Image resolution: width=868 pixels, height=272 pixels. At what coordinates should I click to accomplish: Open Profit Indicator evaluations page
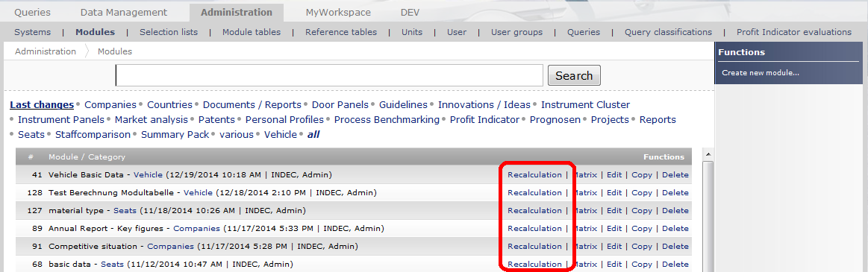point(794,32)
